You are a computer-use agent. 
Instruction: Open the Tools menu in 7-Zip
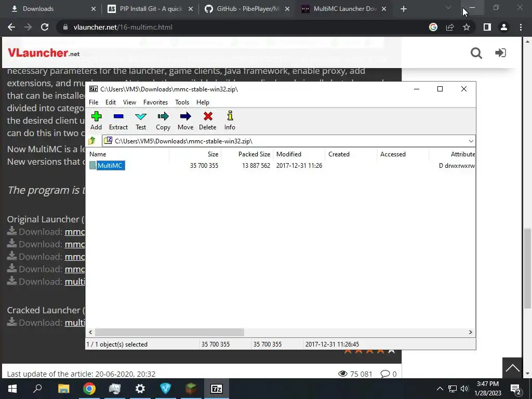click(182, 102)
